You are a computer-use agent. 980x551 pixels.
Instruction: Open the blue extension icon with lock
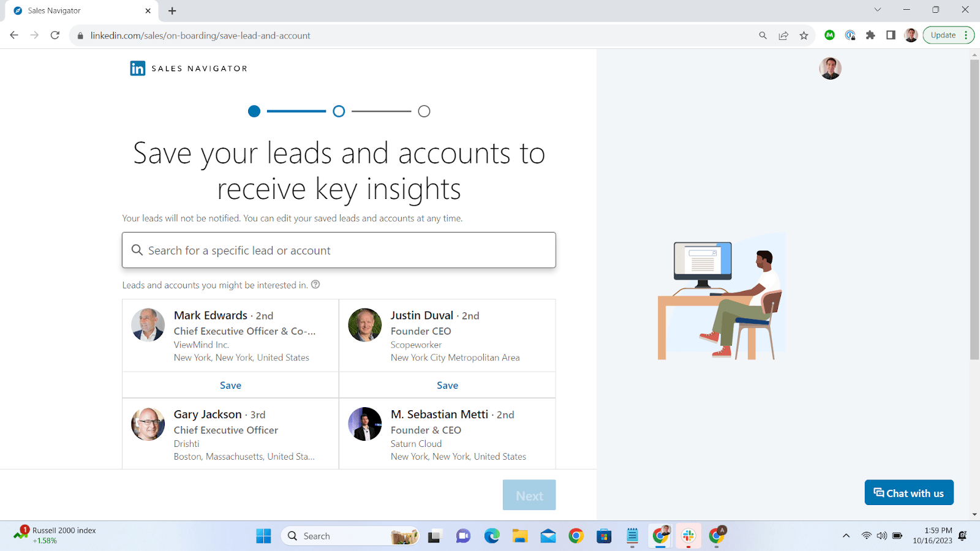[x=850, y=36]
